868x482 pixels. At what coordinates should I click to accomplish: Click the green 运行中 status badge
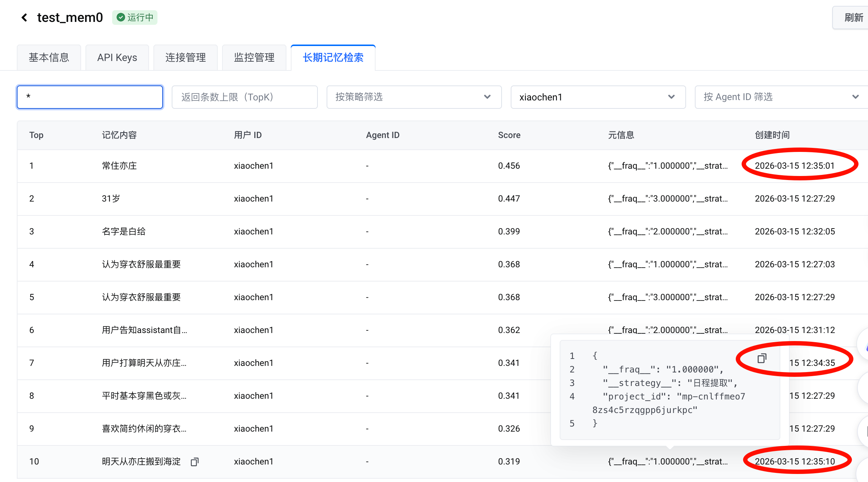point(135,18)
